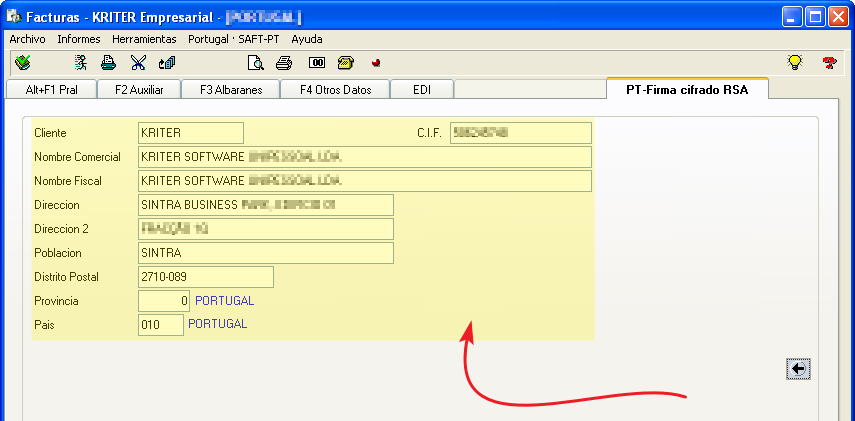
Task: Click the Provincia label
Action: click(56, 301)
